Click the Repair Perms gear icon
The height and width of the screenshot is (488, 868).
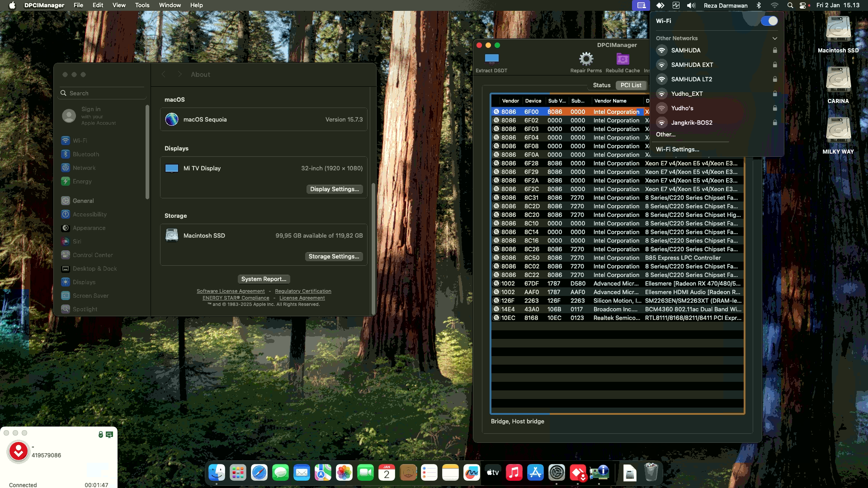tap(586, 59)
